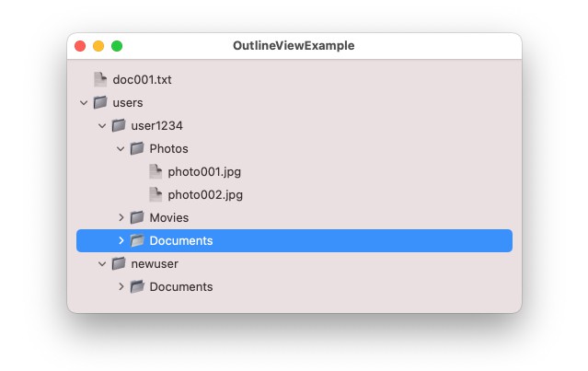Click the Photos folder icon

coord(137,148)
